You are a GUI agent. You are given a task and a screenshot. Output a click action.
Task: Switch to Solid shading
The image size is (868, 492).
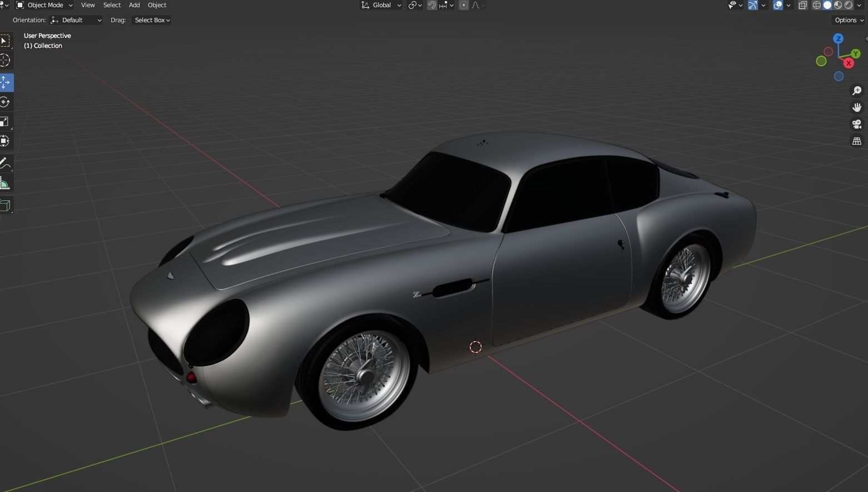pos(827,5)
